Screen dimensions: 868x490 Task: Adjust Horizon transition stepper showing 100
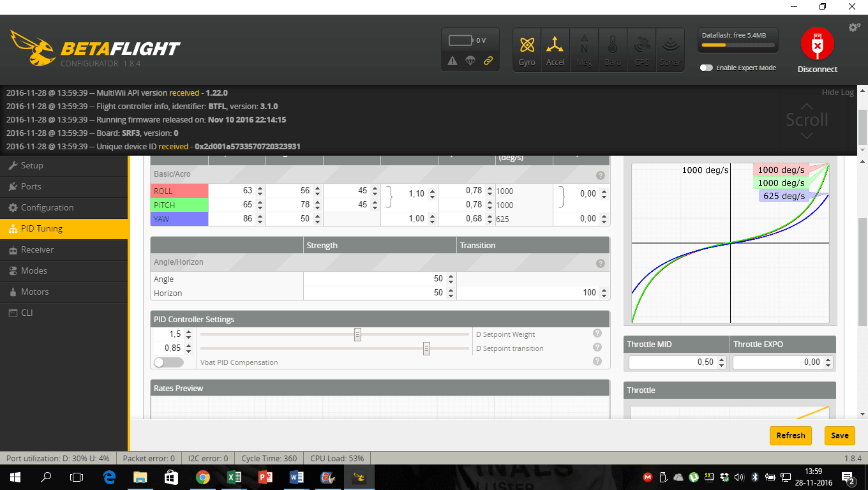[x=604, y=293]
